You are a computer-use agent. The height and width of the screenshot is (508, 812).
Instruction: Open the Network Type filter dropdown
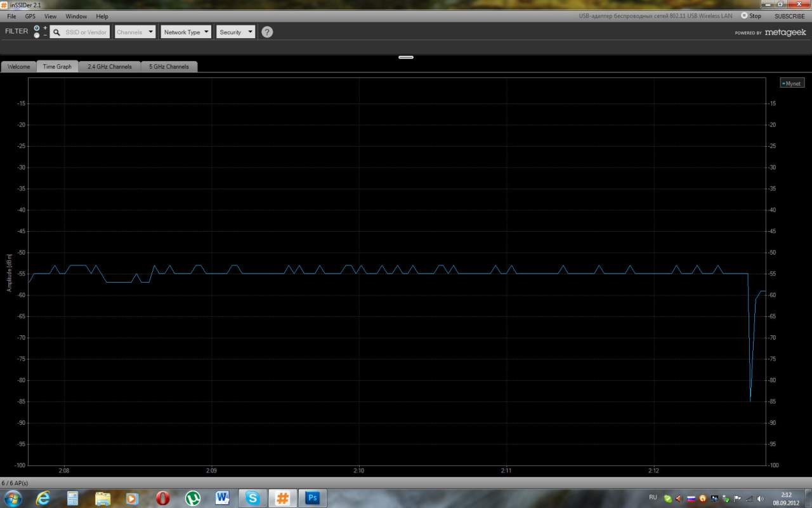[186, 32]
